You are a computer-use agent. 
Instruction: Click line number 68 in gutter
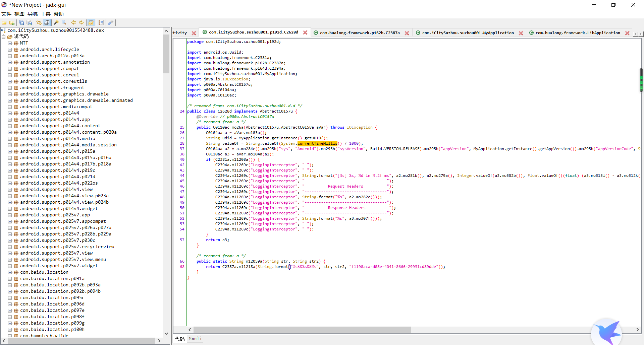point(182,267)
